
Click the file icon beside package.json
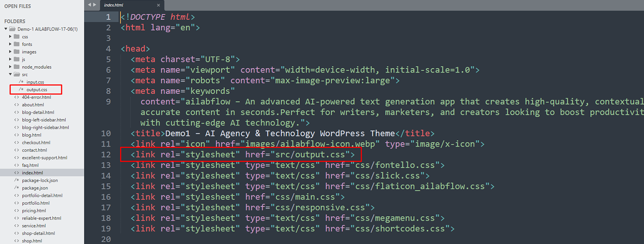tap(16, 188)
